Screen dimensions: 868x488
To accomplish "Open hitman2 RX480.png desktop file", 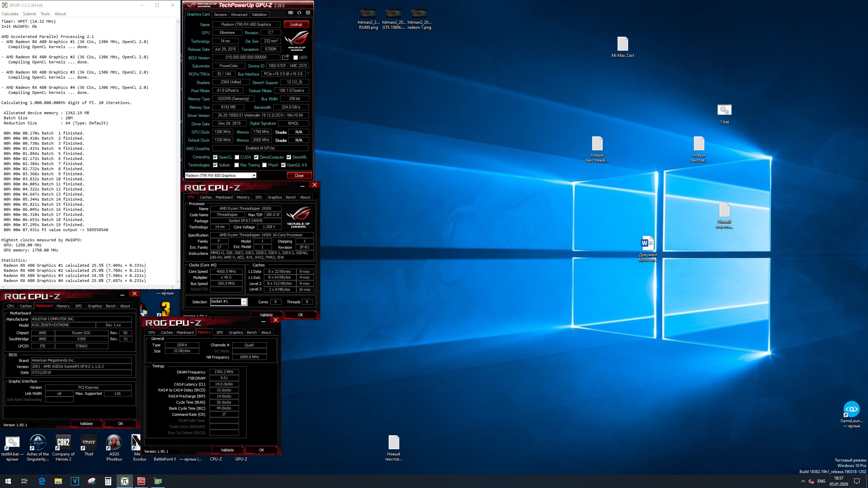I will (368, 19).
